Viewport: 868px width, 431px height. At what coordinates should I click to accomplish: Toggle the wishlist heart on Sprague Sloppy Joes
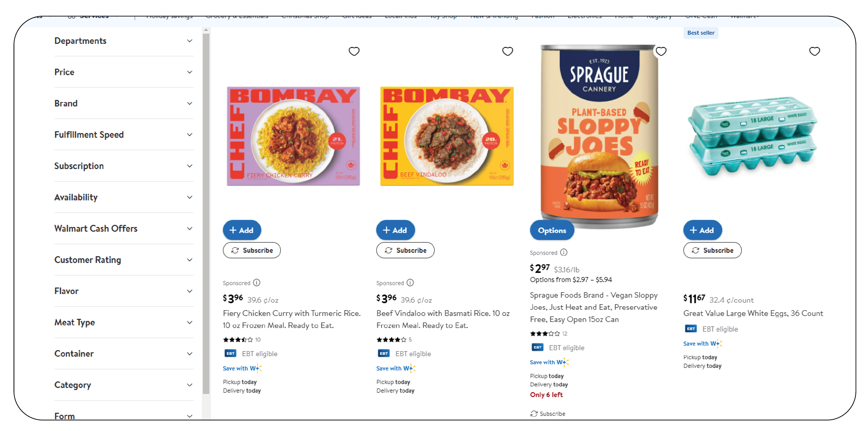pos(660,51)
